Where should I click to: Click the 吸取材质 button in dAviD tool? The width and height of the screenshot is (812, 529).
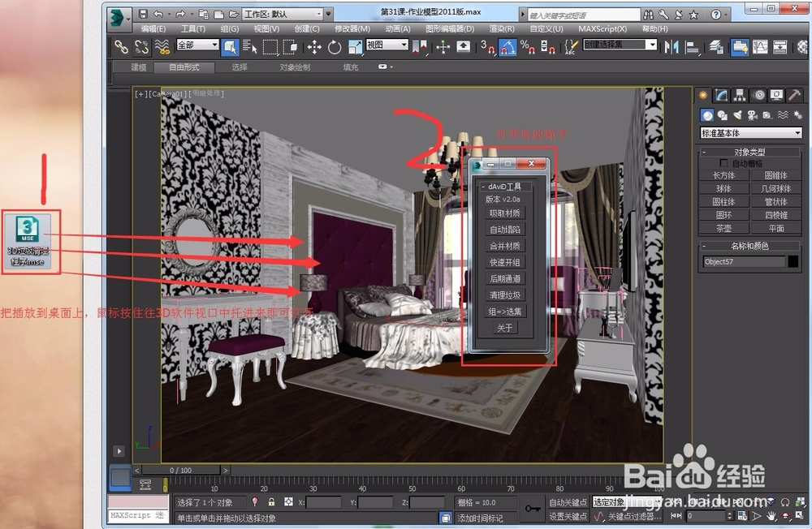(x=505, y=213)
